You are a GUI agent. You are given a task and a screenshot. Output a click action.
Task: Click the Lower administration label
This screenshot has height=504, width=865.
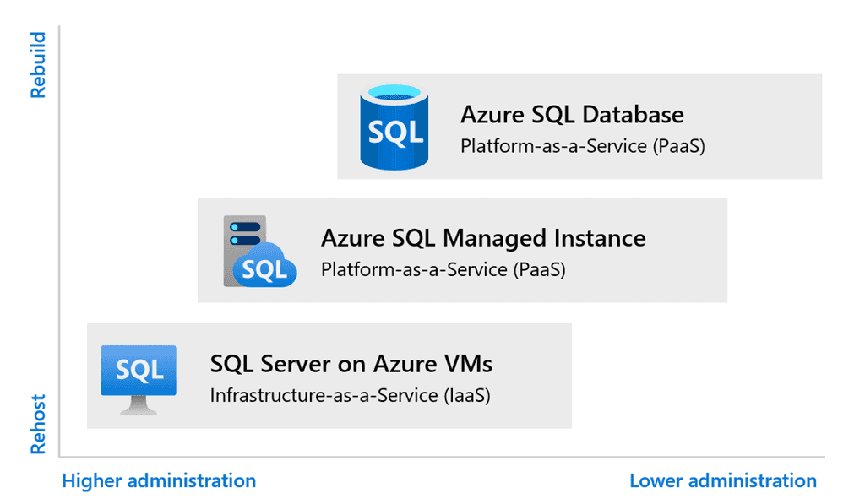click(723, 481)
